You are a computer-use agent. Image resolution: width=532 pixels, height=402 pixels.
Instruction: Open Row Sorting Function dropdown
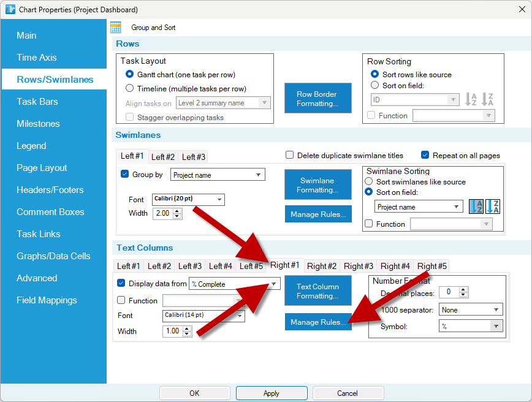click(x=454, y=116)
